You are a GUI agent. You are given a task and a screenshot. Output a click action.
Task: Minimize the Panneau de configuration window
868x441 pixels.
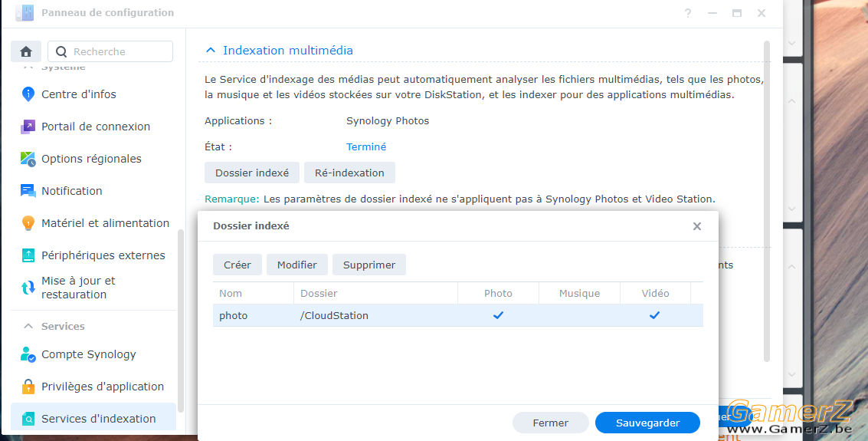point(712,13)
